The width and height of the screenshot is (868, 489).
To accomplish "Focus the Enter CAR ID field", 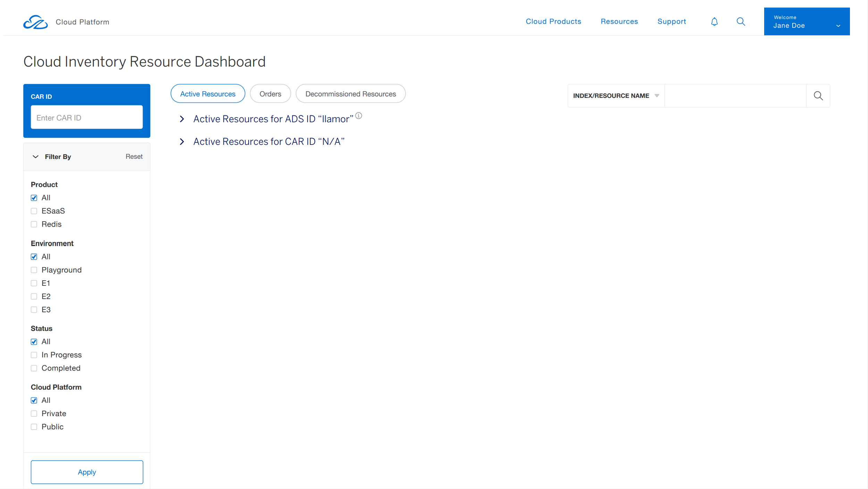I will pyautogui.click(x=87, y=117).
